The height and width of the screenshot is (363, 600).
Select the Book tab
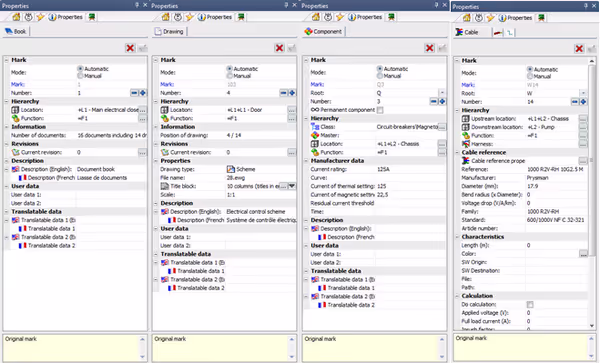pyautogui.click(x=16, y=31)
